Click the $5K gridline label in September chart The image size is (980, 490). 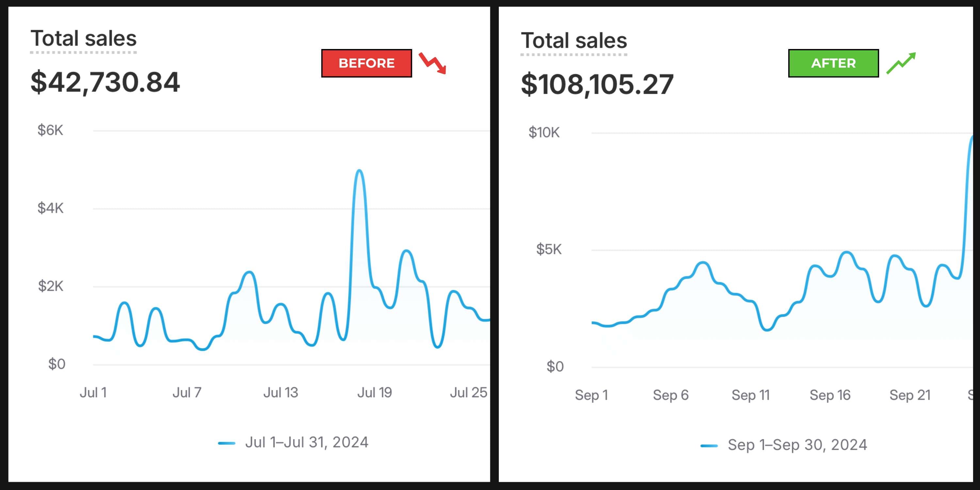pos(548,250)
